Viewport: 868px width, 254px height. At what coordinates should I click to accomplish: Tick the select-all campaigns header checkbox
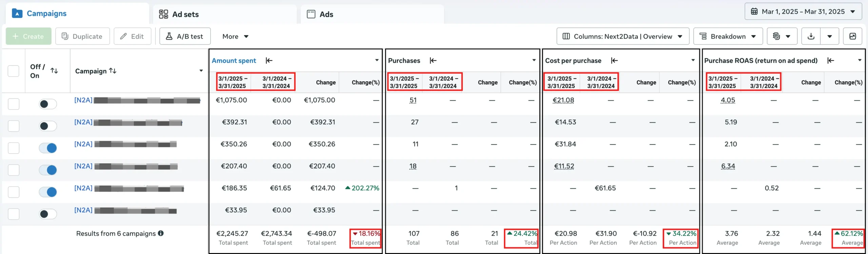click(x=14, y=71)
